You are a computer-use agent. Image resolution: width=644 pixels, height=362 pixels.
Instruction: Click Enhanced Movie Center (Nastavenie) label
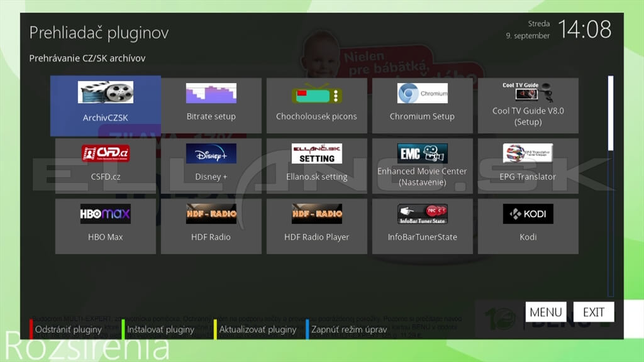[422, 177]
